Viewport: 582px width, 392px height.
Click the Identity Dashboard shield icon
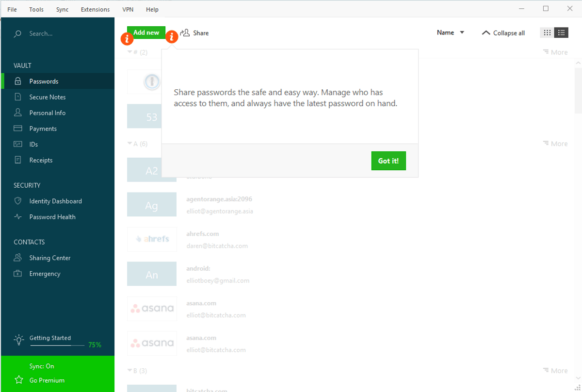(x=18, y=201)
